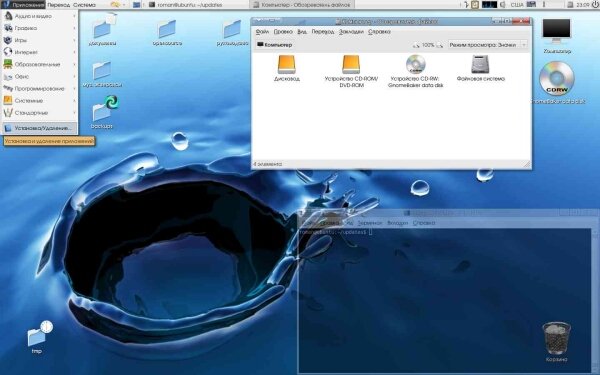Click the yellow-framed clock tray icon
This screenshot has width=600, height=375.
point(475,5)
